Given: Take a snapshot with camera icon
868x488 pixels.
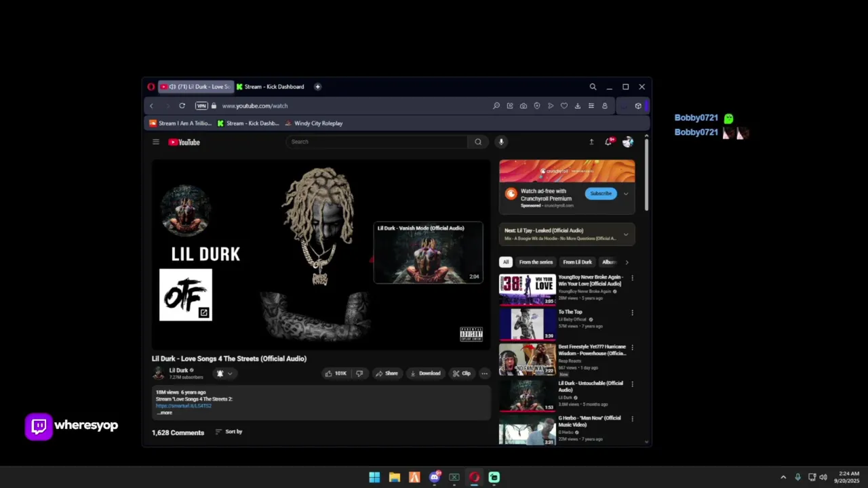Looking at the screenshot, I should pos(524,106).
